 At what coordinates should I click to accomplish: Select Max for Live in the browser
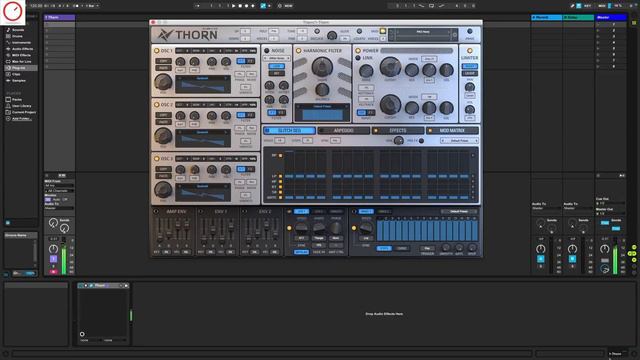(x=22, y=62)
